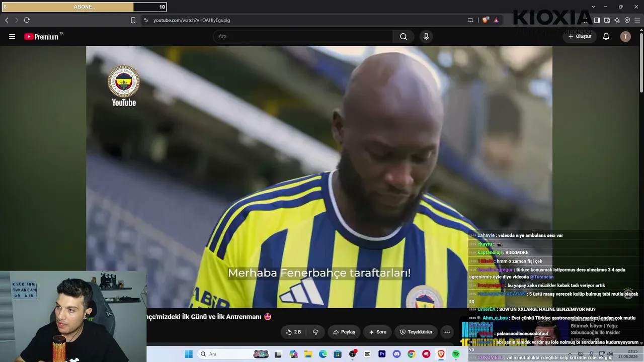Open Microsoft Store from the taskbar
Viewport: 644px width, 362px height.
tap(338, 354)
